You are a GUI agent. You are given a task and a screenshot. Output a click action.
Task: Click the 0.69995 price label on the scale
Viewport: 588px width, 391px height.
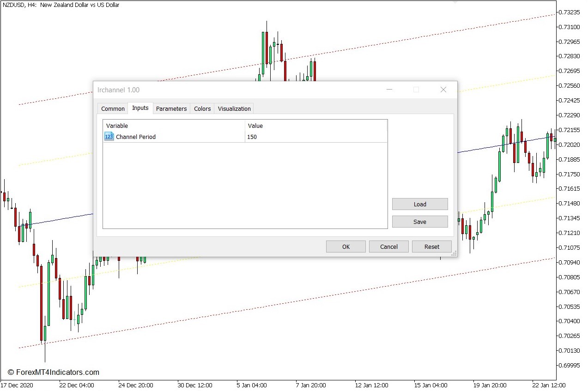click(570, 365)
